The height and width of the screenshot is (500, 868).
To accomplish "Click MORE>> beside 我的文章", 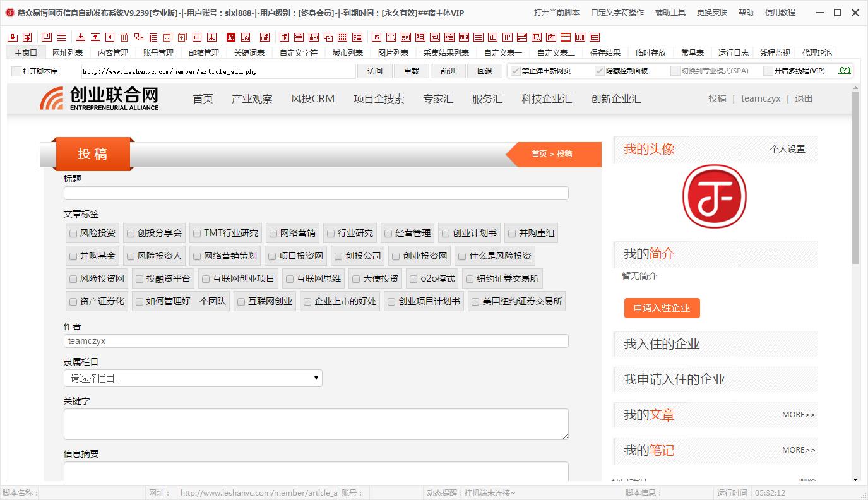I will click(799, 415).
